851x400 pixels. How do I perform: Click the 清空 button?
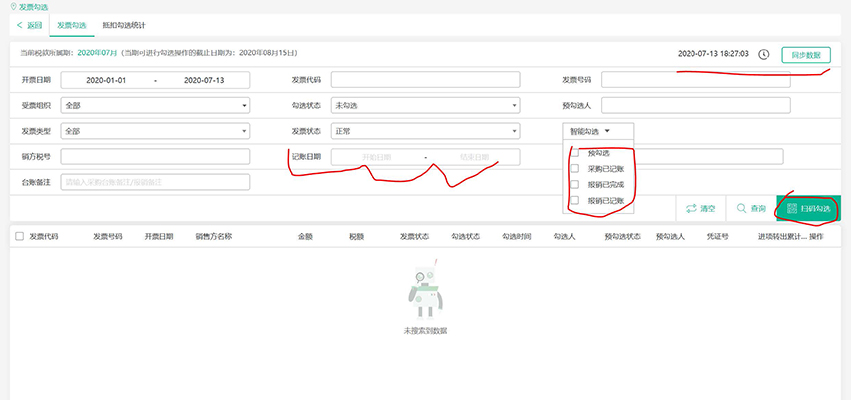(701, 208)
